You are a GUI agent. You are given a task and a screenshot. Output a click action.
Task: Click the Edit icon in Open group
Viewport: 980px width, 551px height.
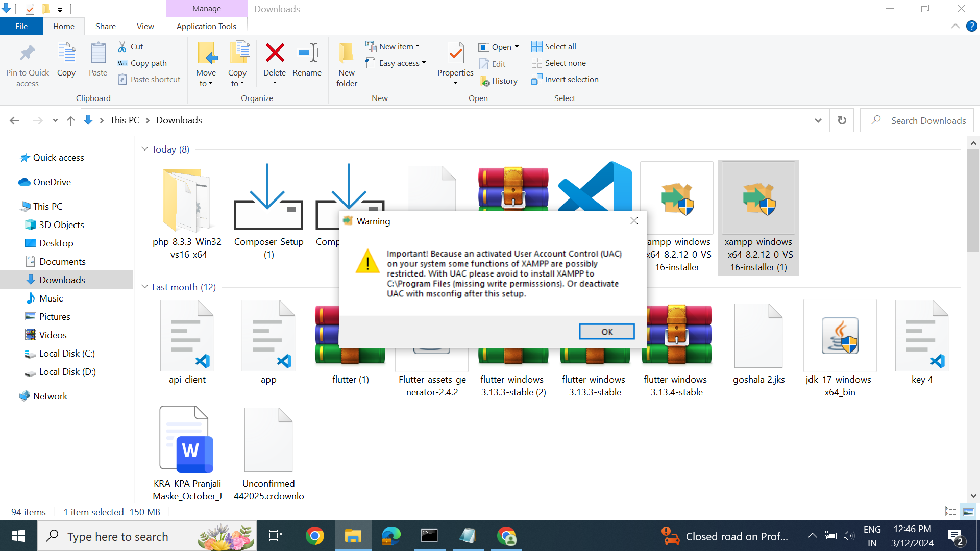pos(484,64)
